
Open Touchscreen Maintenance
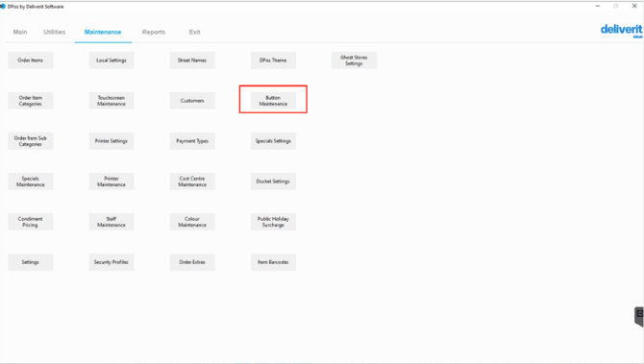[x=111, y=101]
